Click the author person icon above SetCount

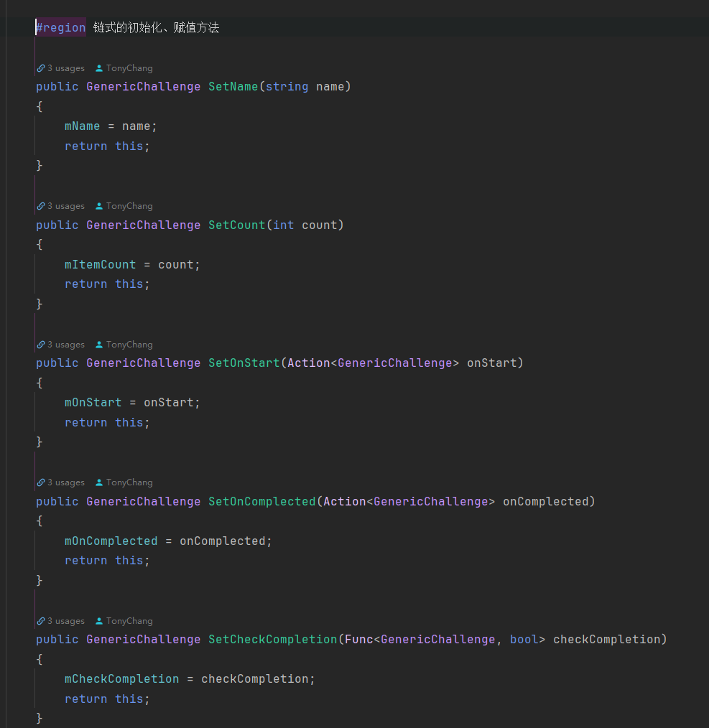99,206
